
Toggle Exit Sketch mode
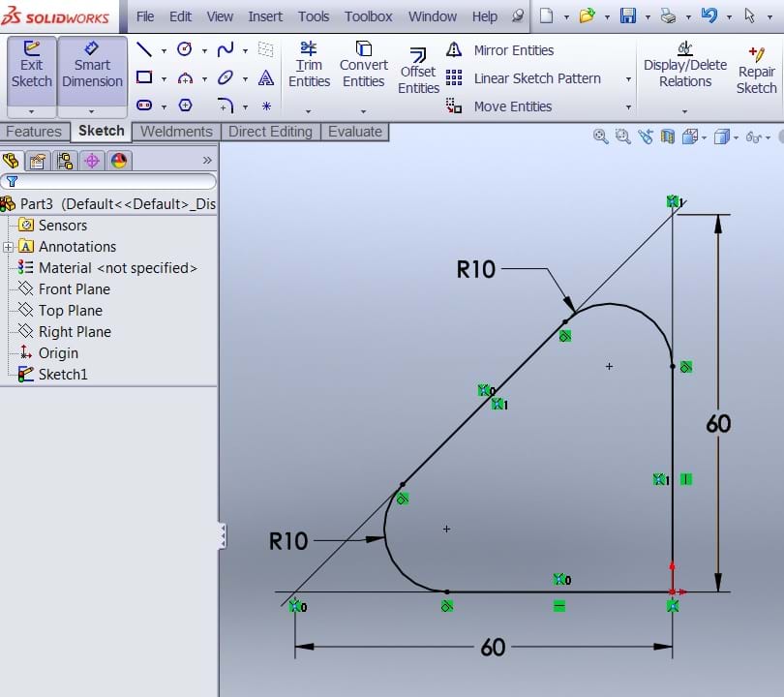tap(31, 64)
